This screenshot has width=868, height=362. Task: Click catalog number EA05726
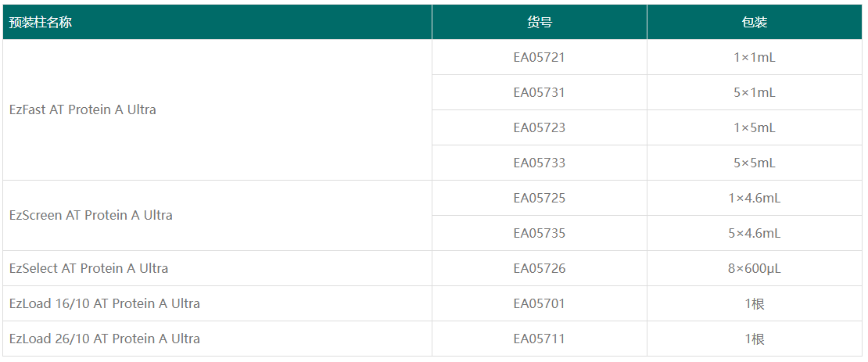pos(539,268)
